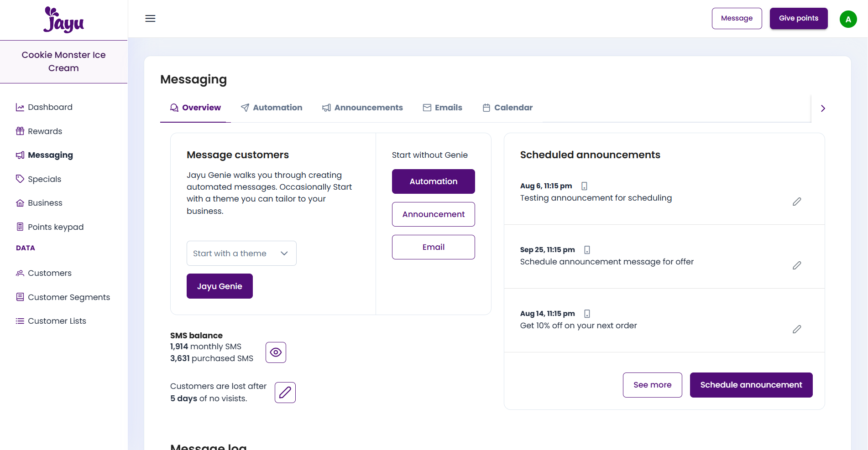
Task: Select Cookie Monster Ice Cream business name
Action: tap(63, 62)
